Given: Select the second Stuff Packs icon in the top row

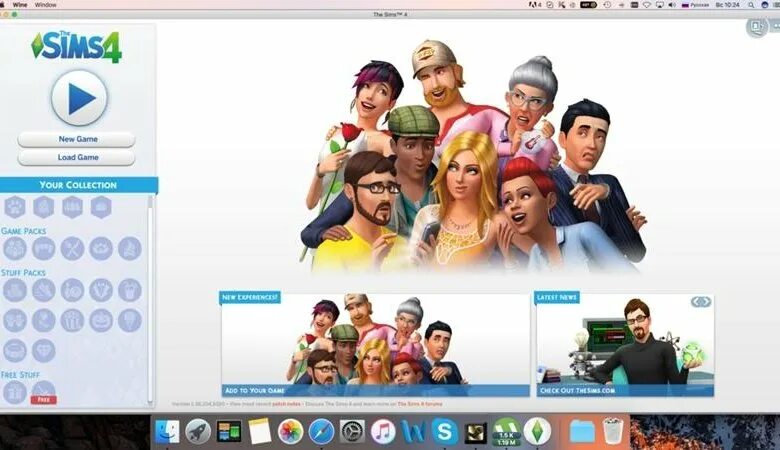Looking at the screenshot, I should [44, 290].
